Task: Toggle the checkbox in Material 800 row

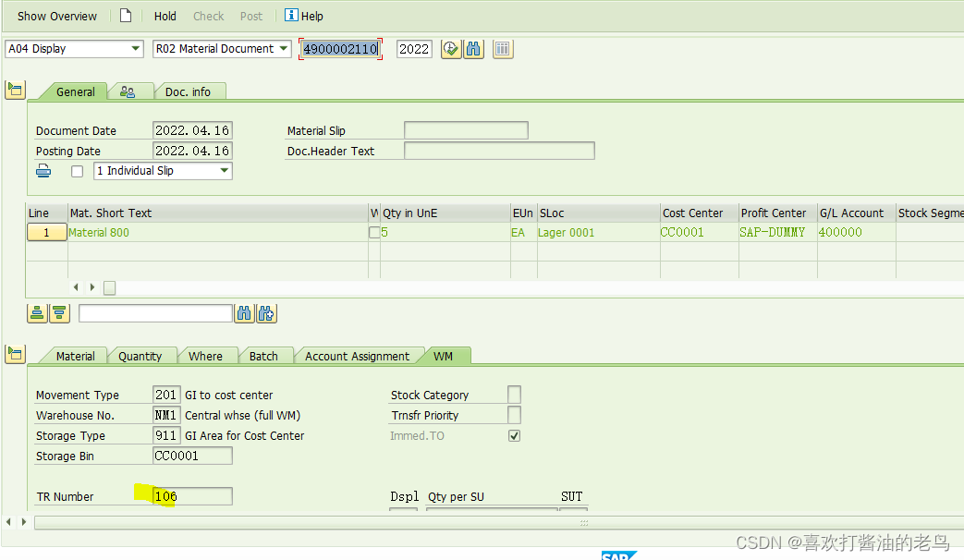Action: coord(373,232)
